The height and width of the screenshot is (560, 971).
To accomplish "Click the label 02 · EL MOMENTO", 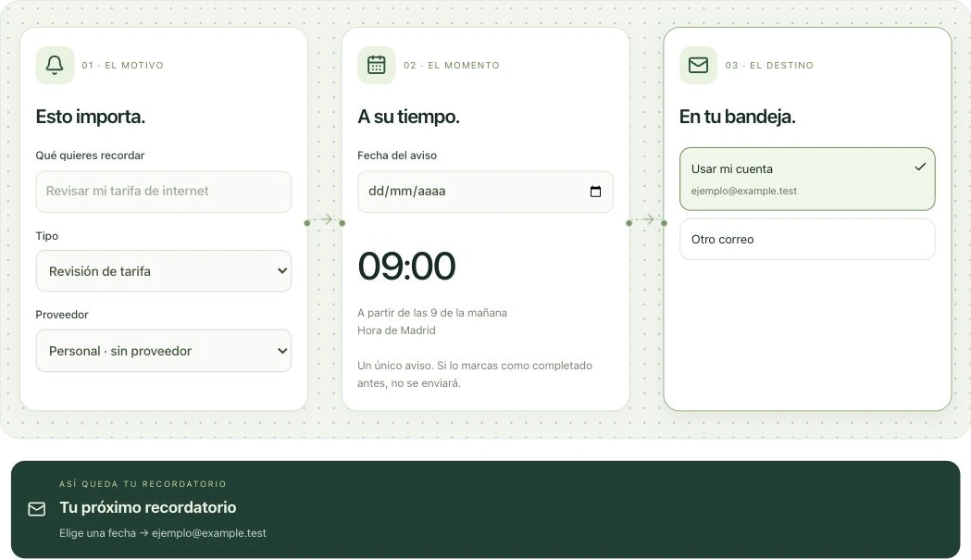I will pyautogui.click(x=452, y=65).
